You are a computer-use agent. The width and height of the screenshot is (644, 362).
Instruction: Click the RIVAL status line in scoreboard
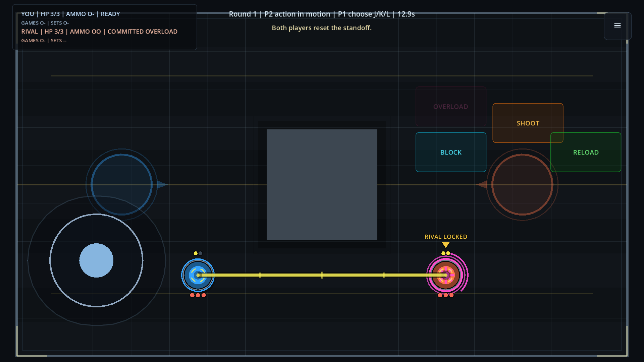coord(99,32)
